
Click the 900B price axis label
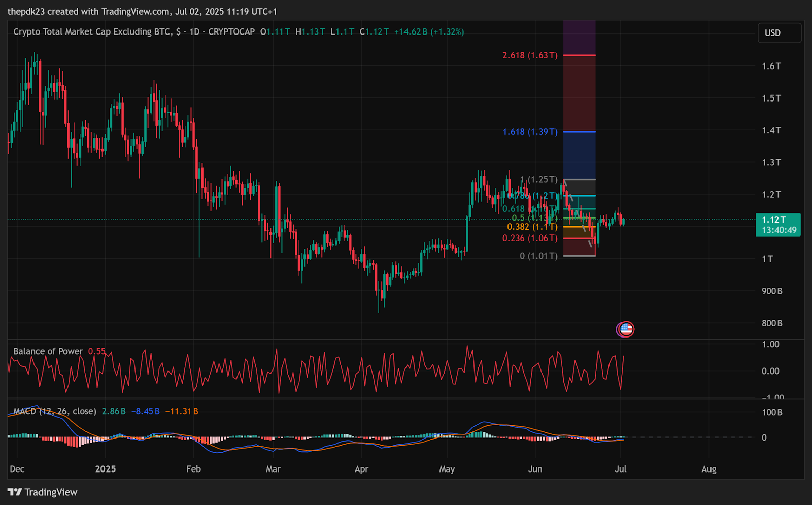772,291
